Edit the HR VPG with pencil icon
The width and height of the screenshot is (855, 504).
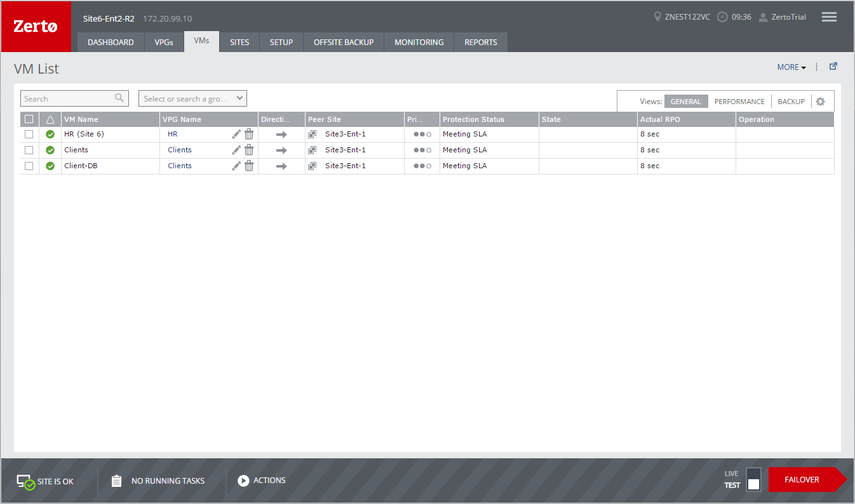(236, 134)
